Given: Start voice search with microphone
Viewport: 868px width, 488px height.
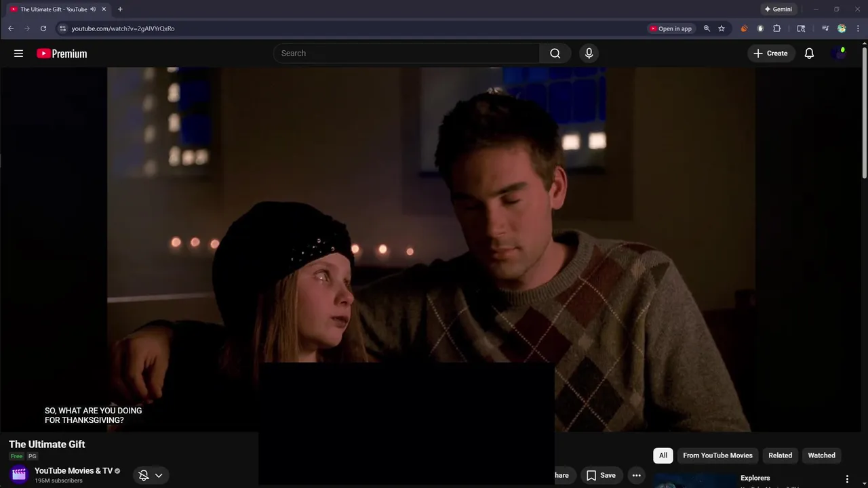Looking at the screenshot, I should (x=589, y=54).
